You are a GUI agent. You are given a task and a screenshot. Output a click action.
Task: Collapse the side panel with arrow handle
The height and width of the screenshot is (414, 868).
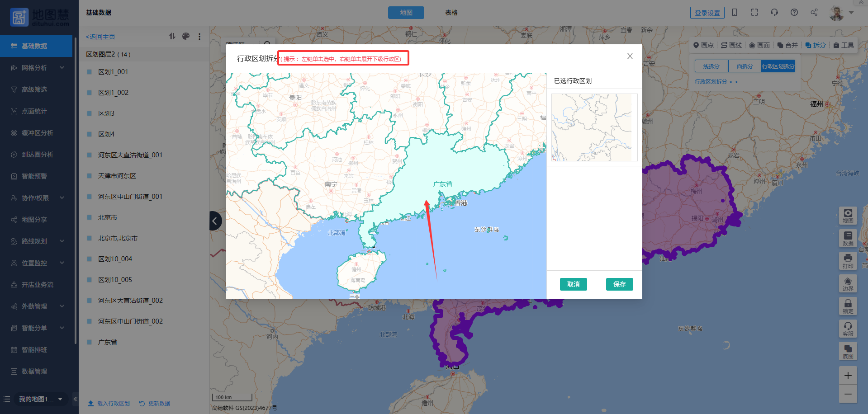(x=215, y=221)
